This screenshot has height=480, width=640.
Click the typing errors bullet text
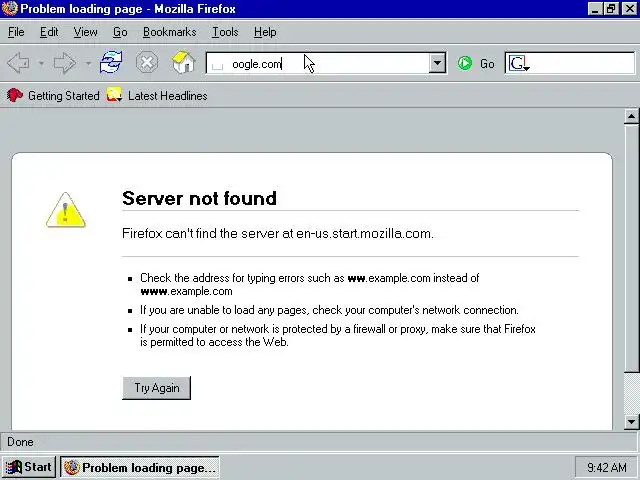point(309,284)
